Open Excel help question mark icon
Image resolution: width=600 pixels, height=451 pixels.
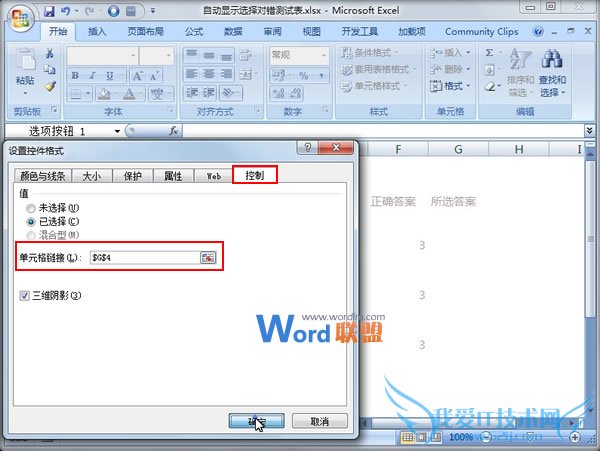click(x=538, y=31)
